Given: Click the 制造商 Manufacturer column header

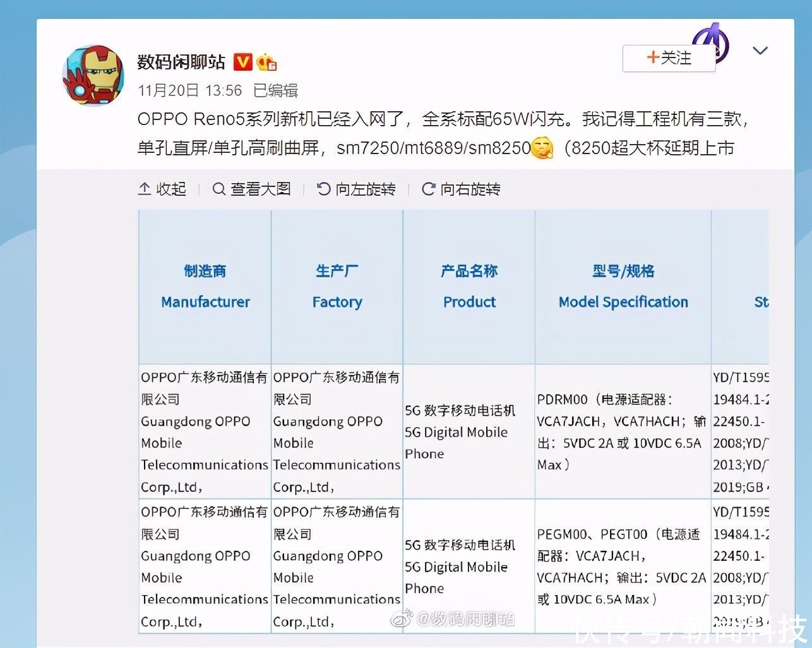Looking at the screenshot, I should 205,287.
